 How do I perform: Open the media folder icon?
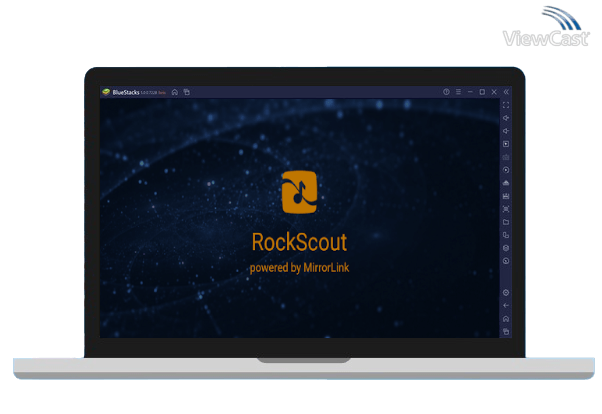coord(506,222)
